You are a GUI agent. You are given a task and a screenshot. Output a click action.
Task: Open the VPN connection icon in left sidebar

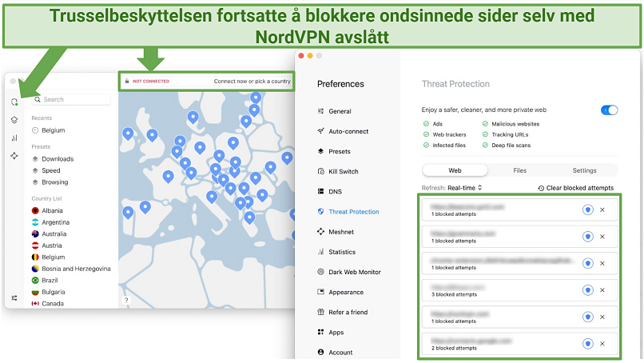click(x=14, y=102)
